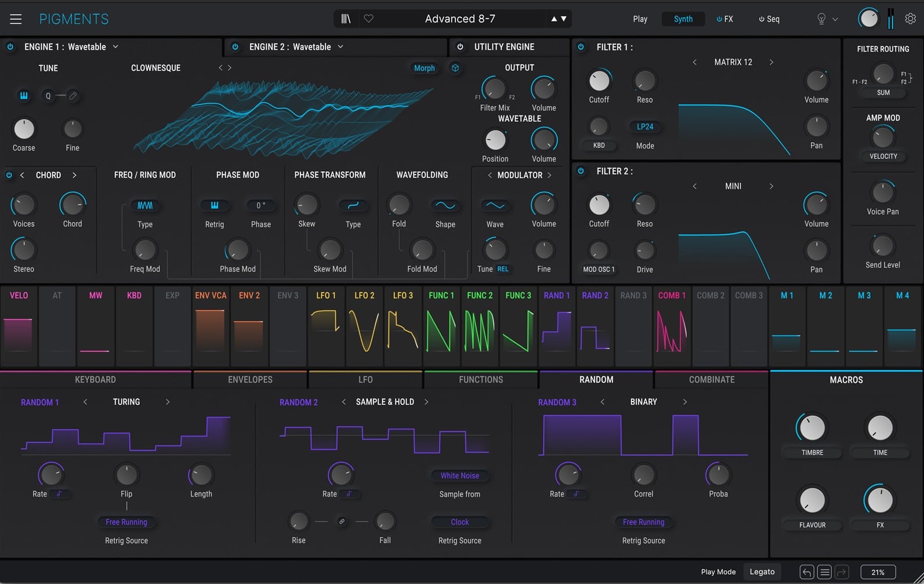Click the 21% CPU meter display

[878, 572]
